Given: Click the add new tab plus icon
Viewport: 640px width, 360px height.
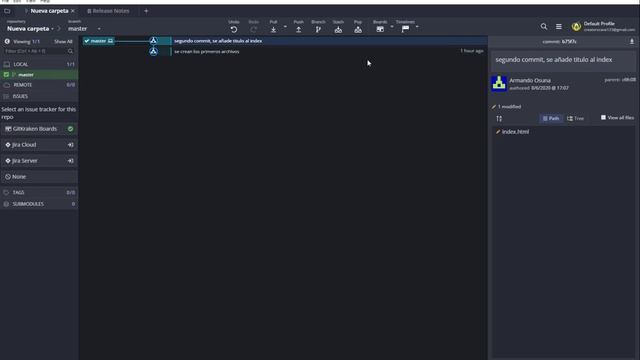Looking at the screenshot, I should (x=146, y=11).
